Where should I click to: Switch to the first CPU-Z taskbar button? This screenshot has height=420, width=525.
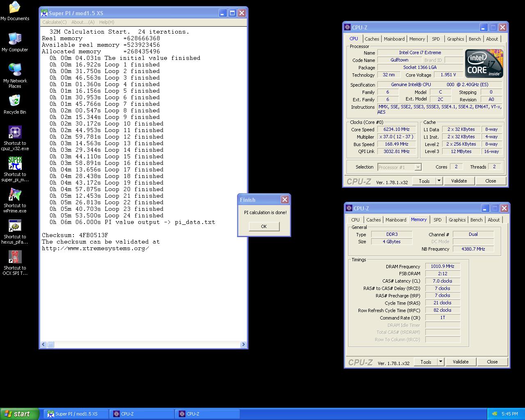pos(142,414)
